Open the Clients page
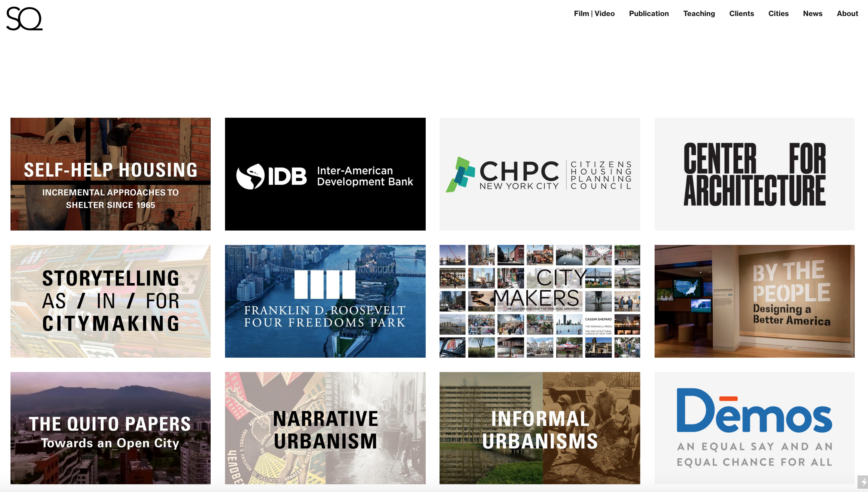This screenshot has width=868, height=492. [x=741, y=14]
